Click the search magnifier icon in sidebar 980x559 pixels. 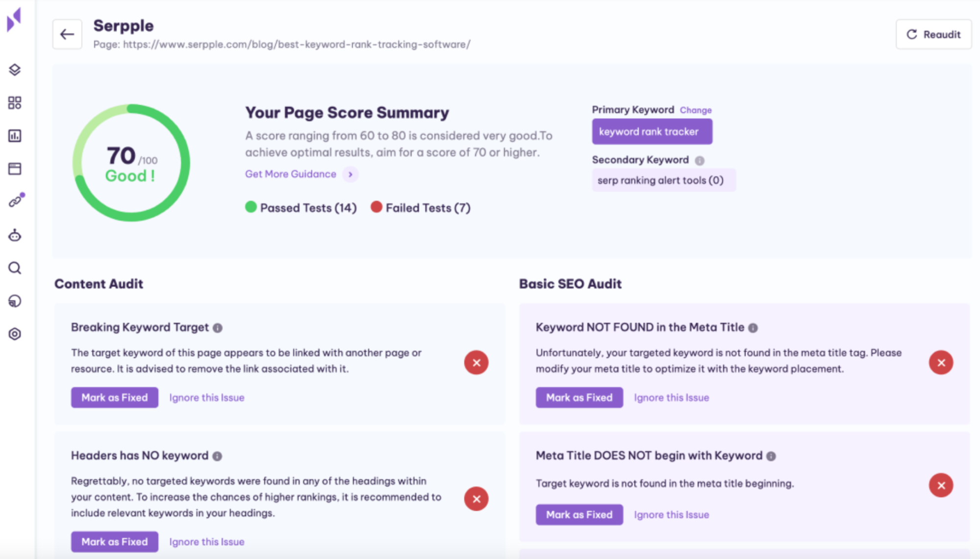point(16,268)
